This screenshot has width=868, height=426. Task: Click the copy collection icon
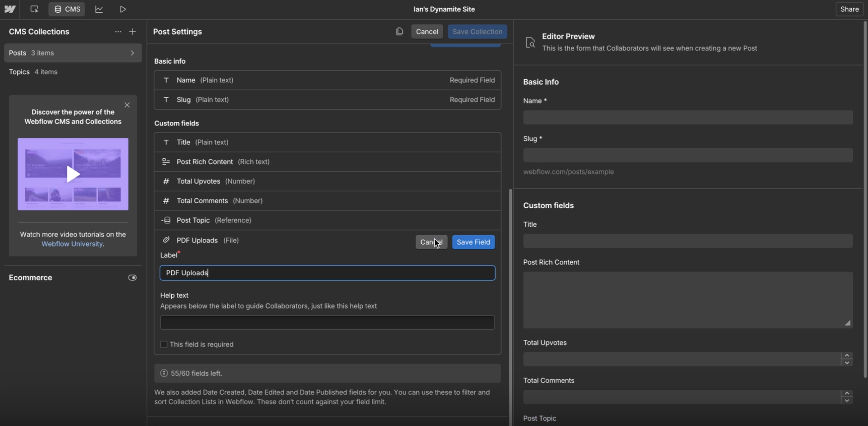click(x=399, y=31)
